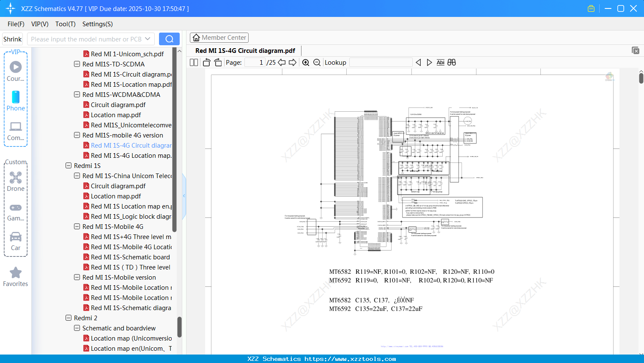Collapse the Redmi 2 tree node
This screenshot has width=644, height=363.
(69, 318)
